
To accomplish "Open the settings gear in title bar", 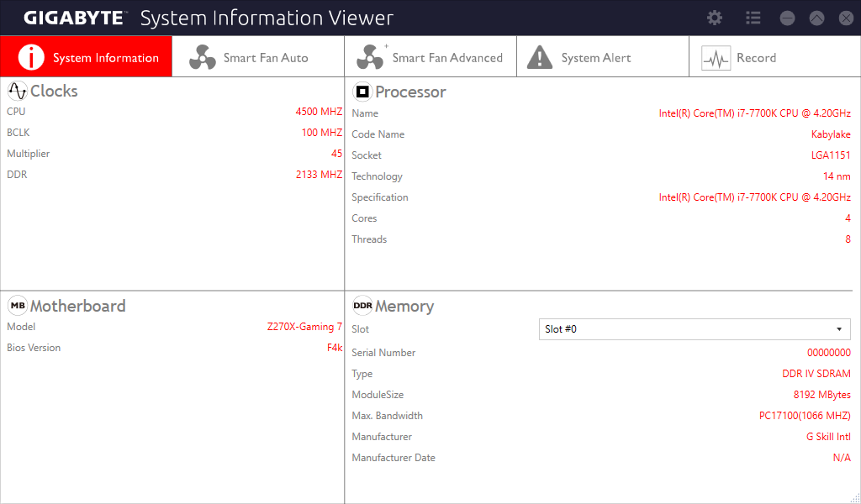I will point(715,18).
